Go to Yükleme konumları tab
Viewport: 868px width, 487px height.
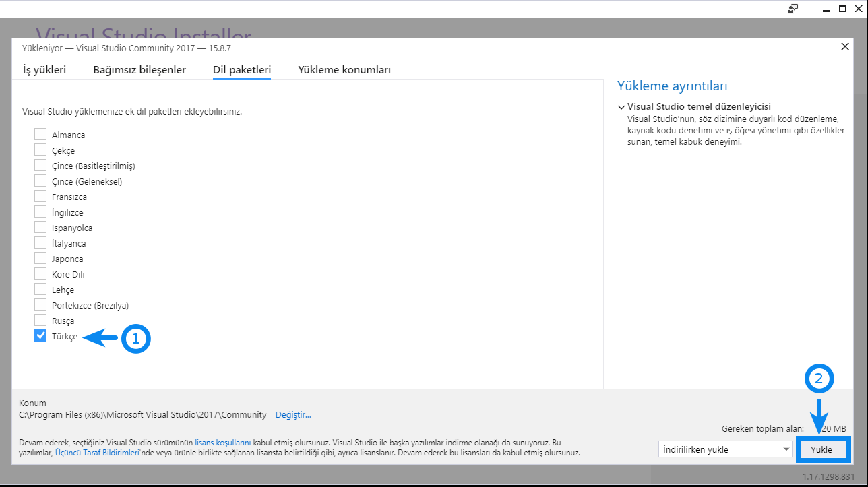pos(344,70)
